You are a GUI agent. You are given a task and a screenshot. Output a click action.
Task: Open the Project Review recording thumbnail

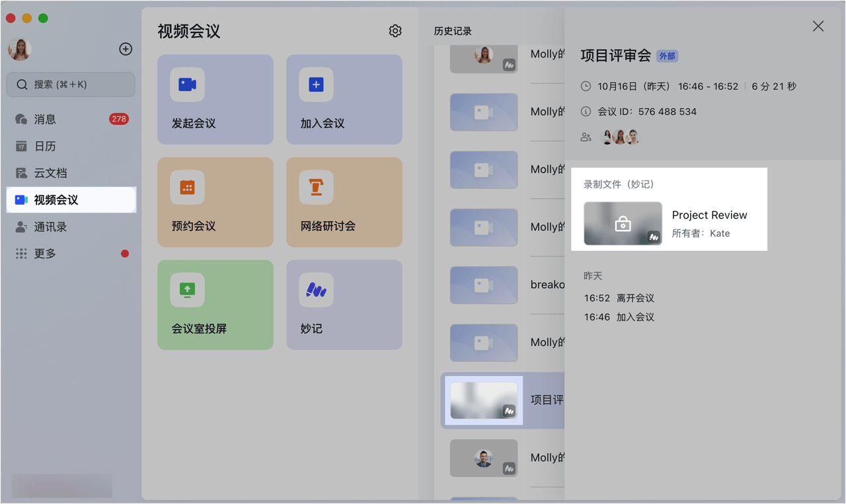point(623,223)
